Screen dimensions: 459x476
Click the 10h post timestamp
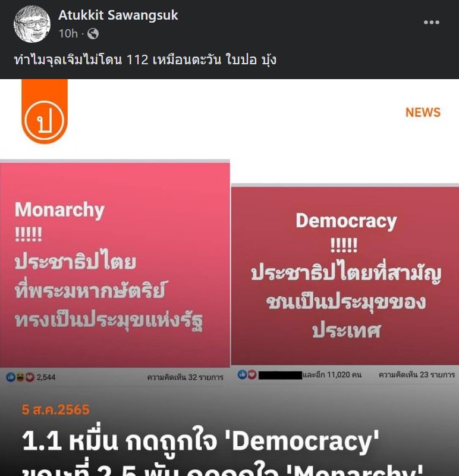pos(68,34)
